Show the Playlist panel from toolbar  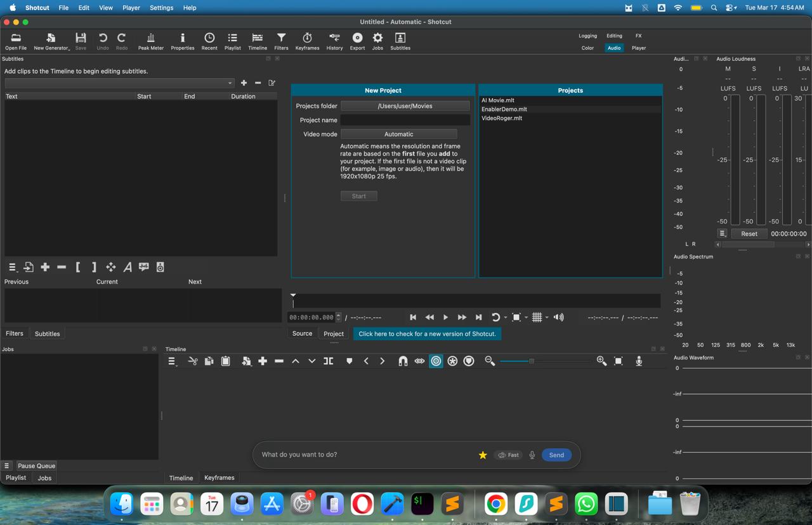pyautogui.click(x=232, y=41)
